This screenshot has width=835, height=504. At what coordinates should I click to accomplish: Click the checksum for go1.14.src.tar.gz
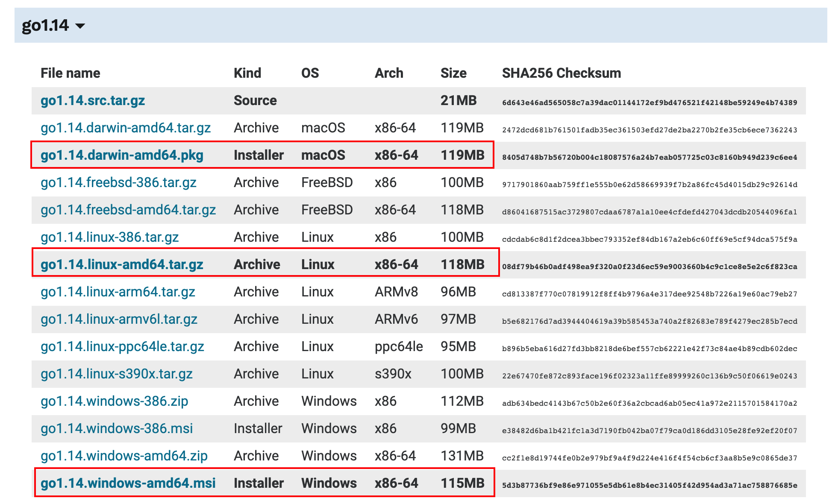click(x=649, y=103)
